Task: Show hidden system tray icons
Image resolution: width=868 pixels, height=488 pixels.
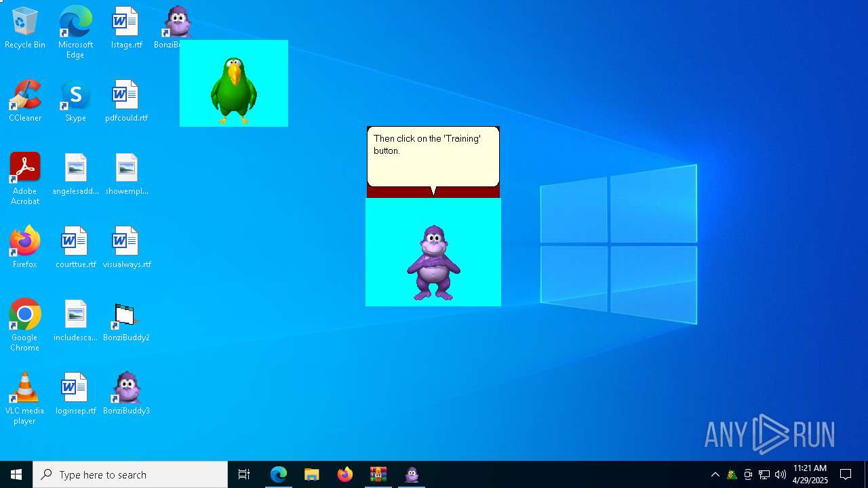Action: pyautogui.click(x=715, y=474)
